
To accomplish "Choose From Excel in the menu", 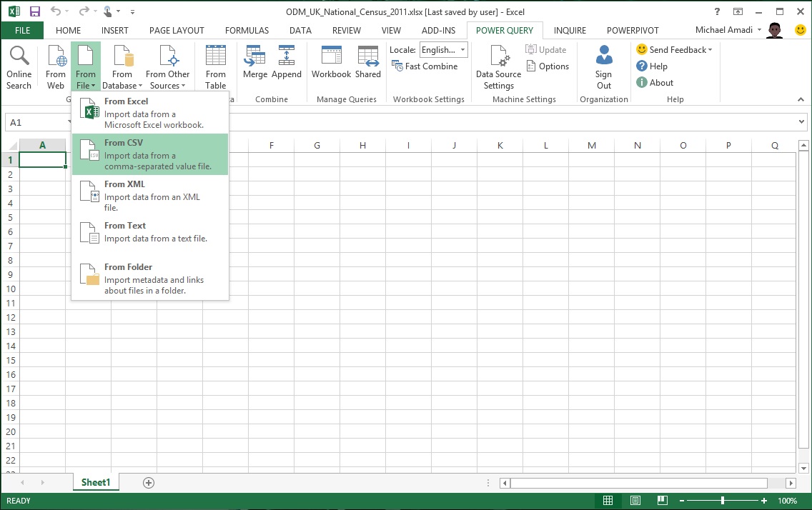I will click(x=150, y=113).
